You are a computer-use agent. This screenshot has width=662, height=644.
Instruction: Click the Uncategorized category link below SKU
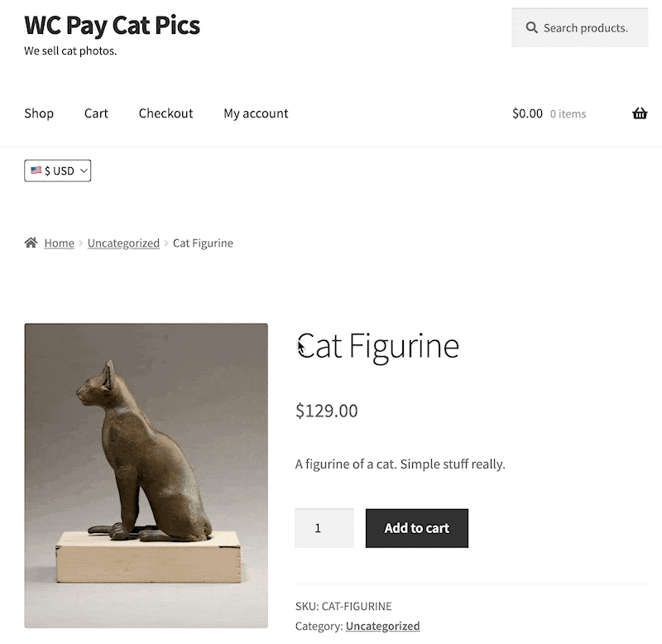[x=382, y=627]
